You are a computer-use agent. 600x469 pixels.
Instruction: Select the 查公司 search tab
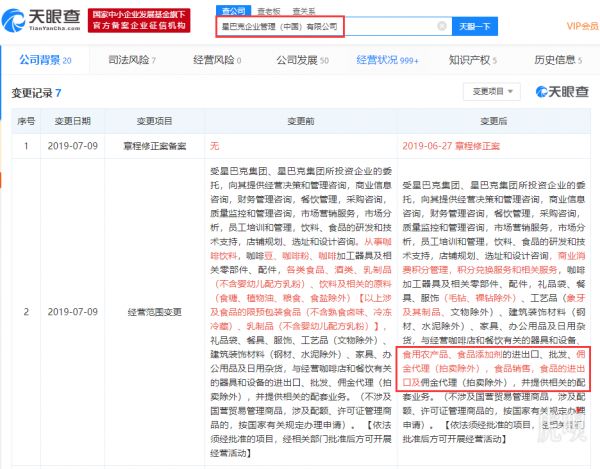231,7
